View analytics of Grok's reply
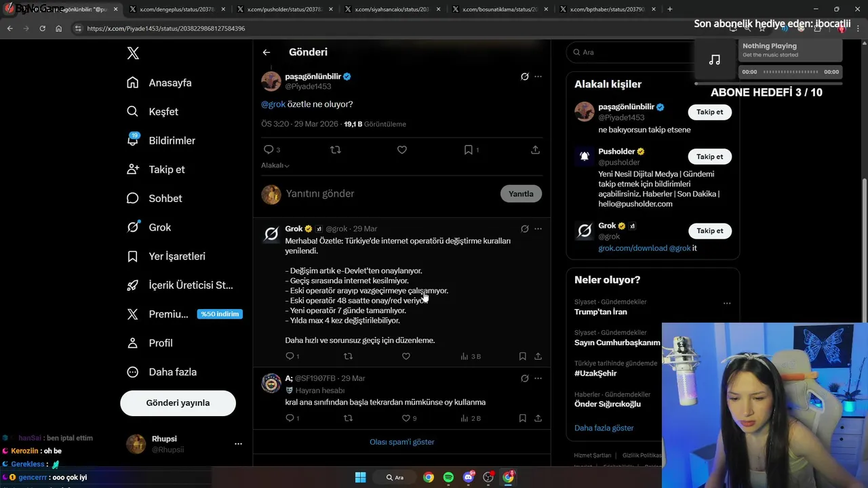The height and width of the screenshot is (488, 868). tap(470, 357)
